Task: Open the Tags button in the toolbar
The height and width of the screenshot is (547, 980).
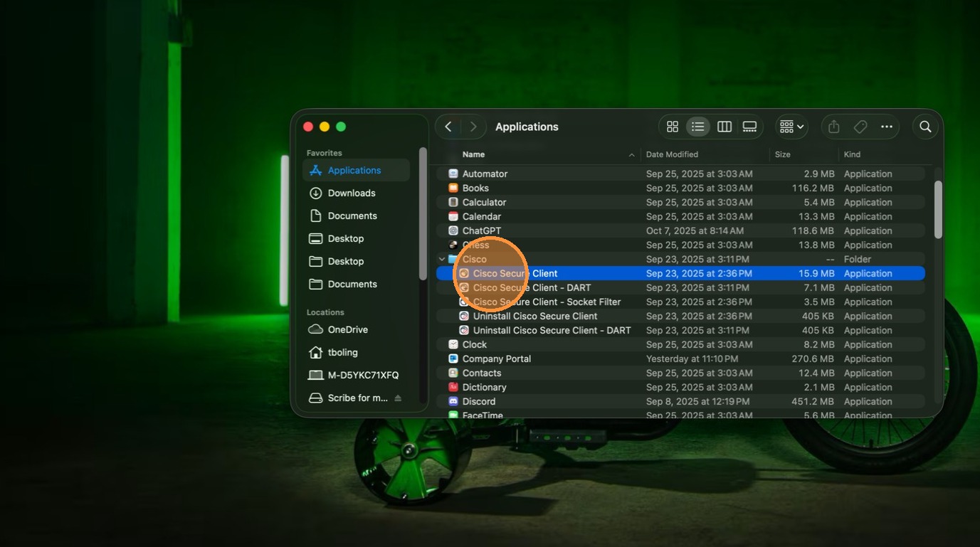Action: tap(860, 127)
